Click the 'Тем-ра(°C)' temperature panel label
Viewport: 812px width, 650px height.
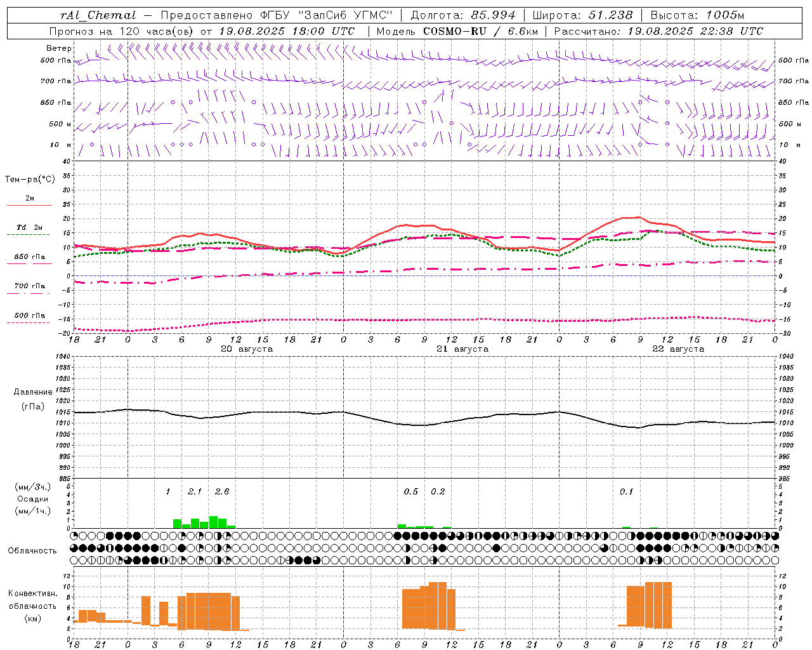pyautogui.click(x=30, y=180)
